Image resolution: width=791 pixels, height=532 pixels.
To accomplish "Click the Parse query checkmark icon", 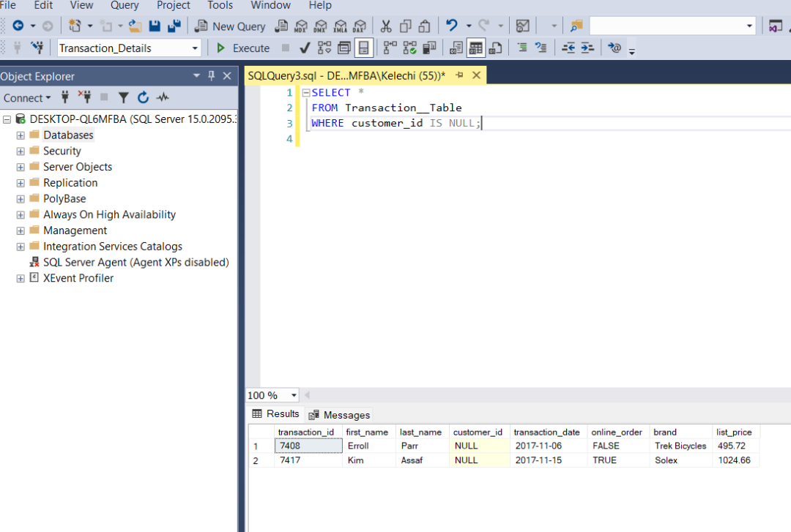I will pos(304,48).
